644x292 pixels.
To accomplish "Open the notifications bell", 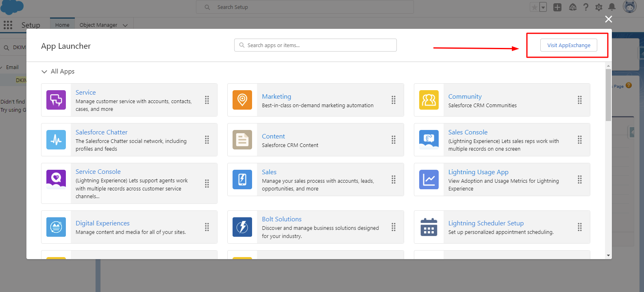I will tap(612, 7).
